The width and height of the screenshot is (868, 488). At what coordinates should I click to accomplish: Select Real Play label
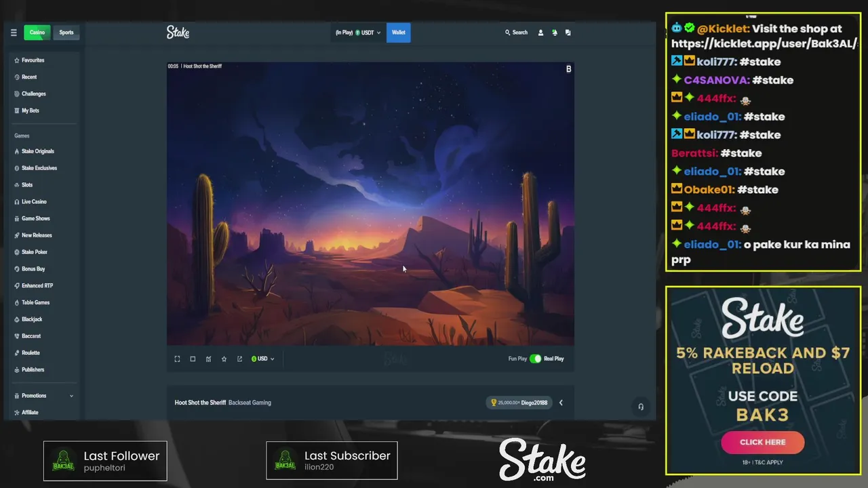(554, 359)
